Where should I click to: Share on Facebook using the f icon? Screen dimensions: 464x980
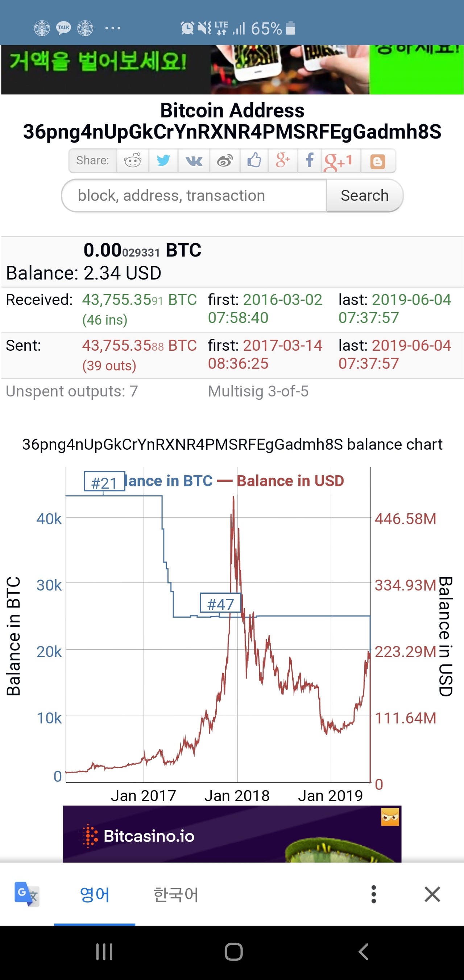(x=310, y=161)
